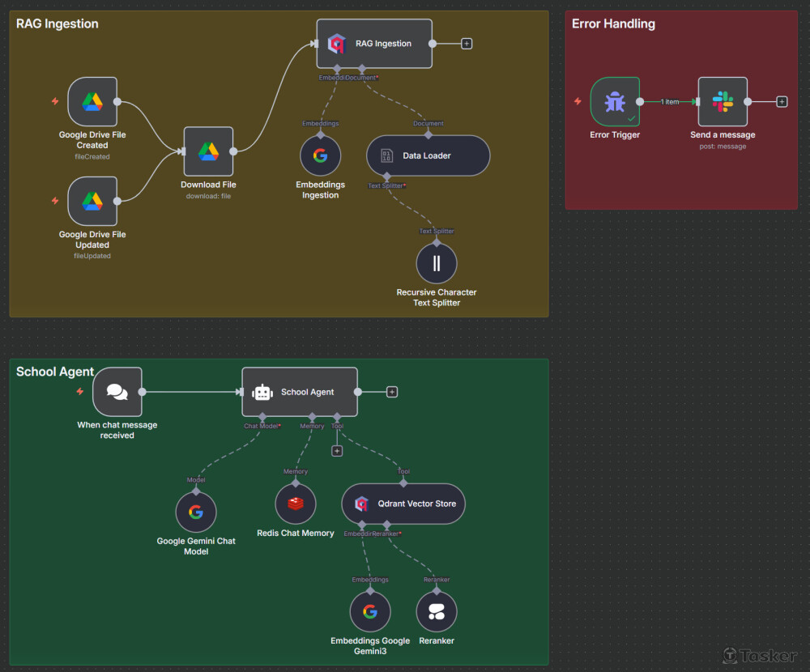
Task: Open the RAG Ingestion Qdrant node
Action: [374, 44]
